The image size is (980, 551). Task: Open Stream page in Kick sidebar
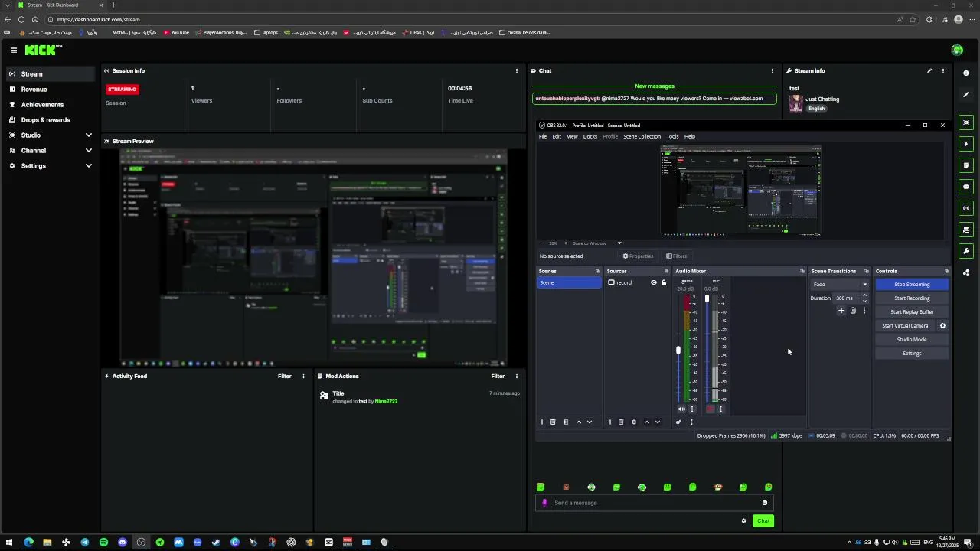(x=50, y=74)
